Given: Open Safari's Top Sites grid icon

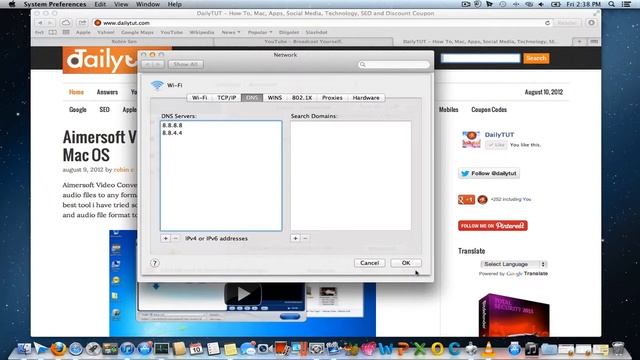Looking at the screenshot, I should (x=66, y=32).
